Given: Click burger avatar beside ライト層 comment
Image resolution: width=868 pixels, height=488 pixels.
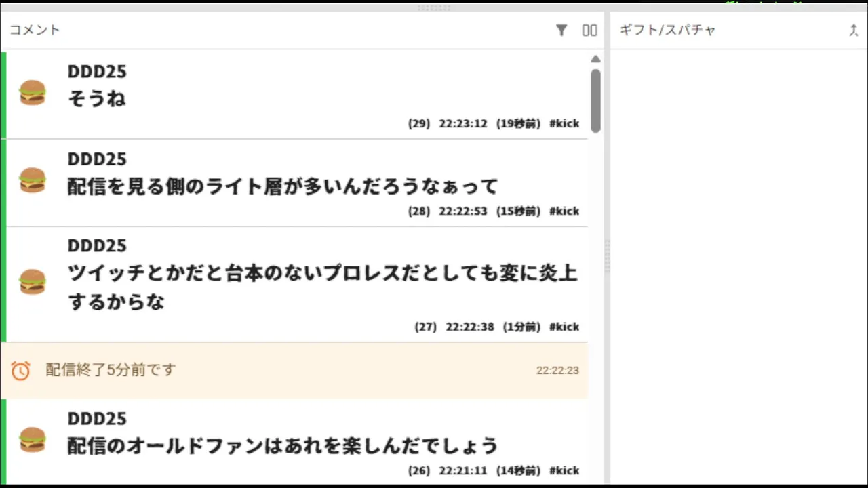Looking at the screenshot, I should (x=33, y=180).
